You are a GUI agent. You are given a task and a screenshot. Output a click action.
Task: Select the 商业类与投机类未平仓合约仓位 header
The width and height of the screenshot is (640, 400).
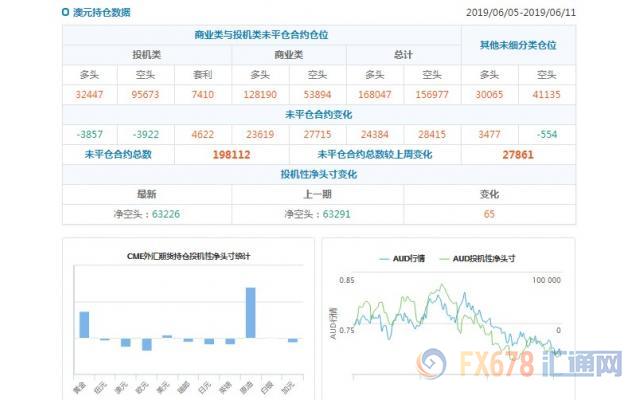pyautogui.click(x=261, y=35)
